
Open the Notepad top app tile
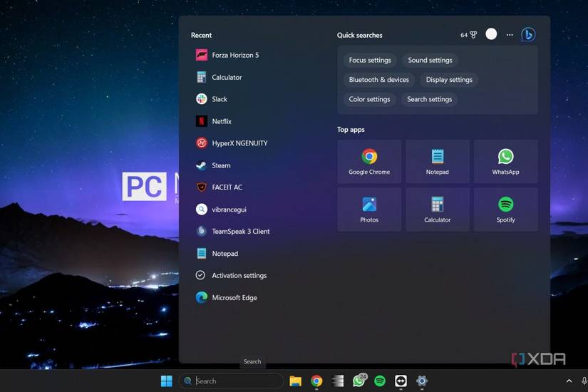click(x=437, y=162)
